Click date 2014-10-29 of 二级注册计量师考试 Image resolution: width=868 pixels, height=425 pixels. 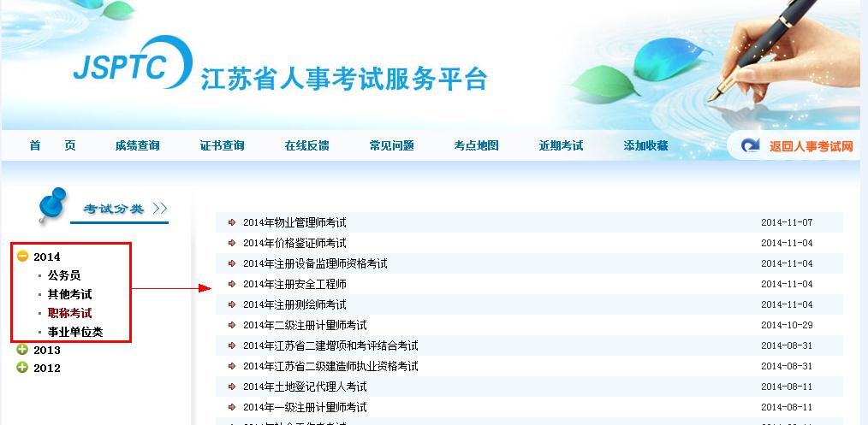click(x=787, y=325)
